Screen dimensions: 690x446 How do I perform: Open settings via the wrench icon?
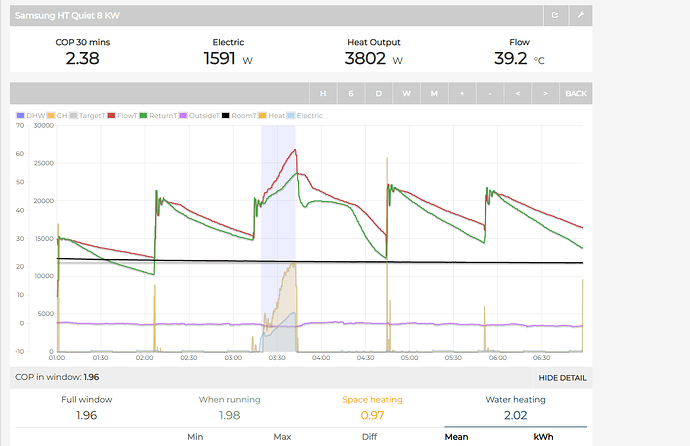pyautogui.click(x=579, y=16)
